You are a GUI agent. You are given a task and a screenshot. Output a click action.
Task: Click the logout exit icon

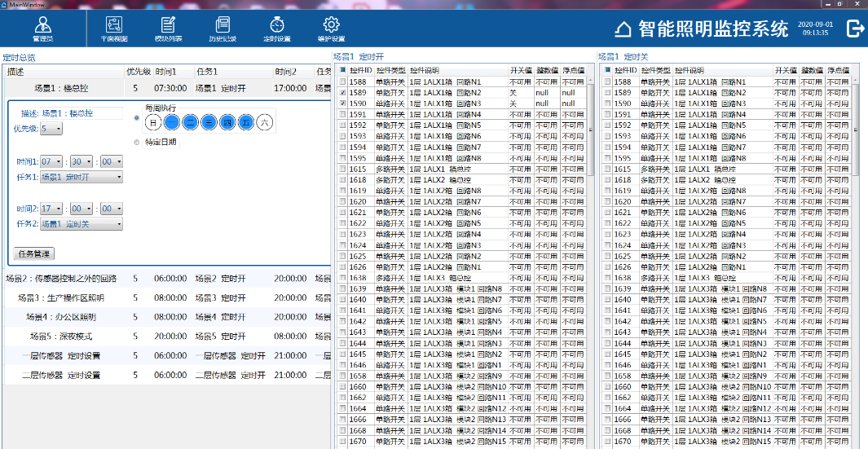pos(855,29)
